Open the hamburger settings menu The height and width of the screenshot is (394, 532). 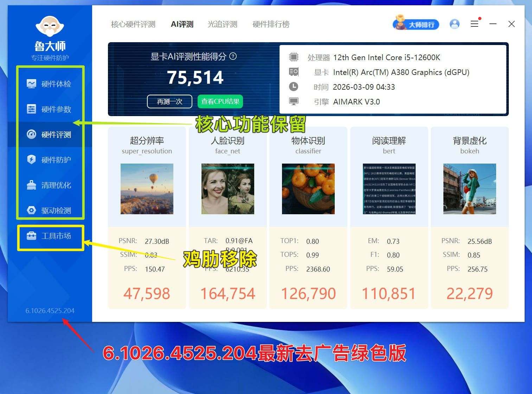coord(474,24)
